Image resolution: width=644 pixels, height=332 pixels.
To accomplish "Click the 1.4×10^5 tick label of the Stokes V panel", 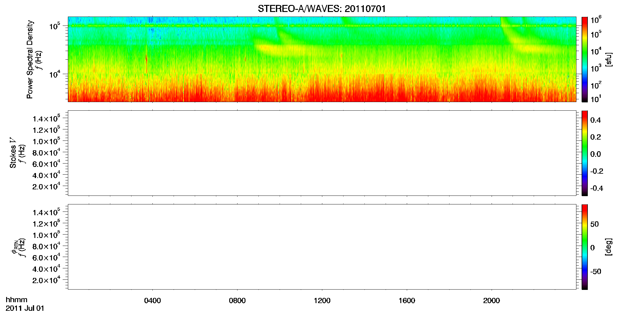I will [x=46, y=118].
